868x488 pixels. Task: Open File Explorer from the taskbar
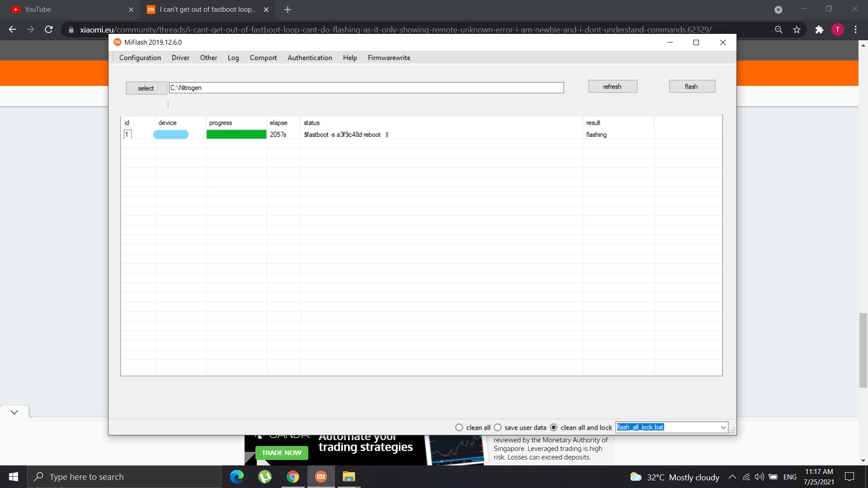tap(349, 477)
